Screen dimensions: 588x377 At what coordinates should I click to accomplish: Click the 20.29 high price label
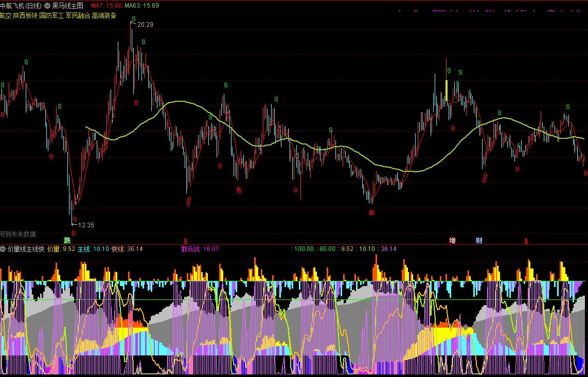coord(146,24)
